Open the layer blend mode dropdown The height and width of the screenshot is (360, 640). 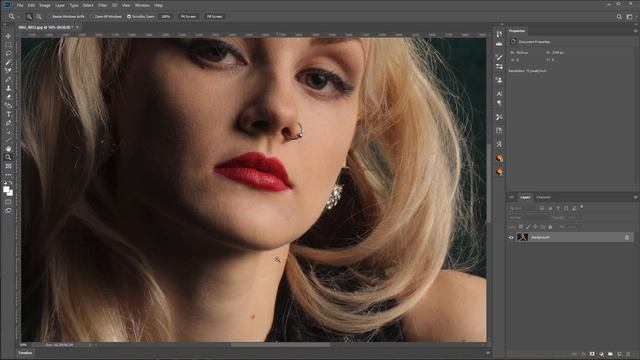[528, 218]
